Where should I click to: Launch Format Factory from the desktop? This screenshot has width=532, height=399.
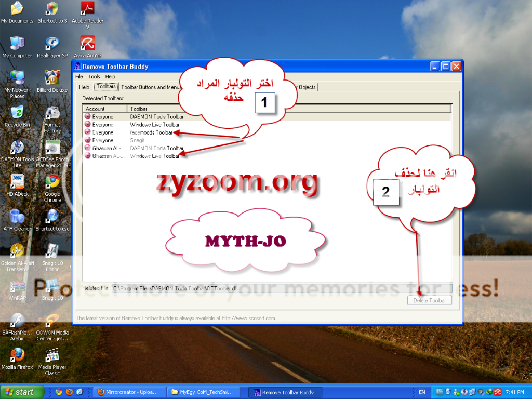click(52, 120)
